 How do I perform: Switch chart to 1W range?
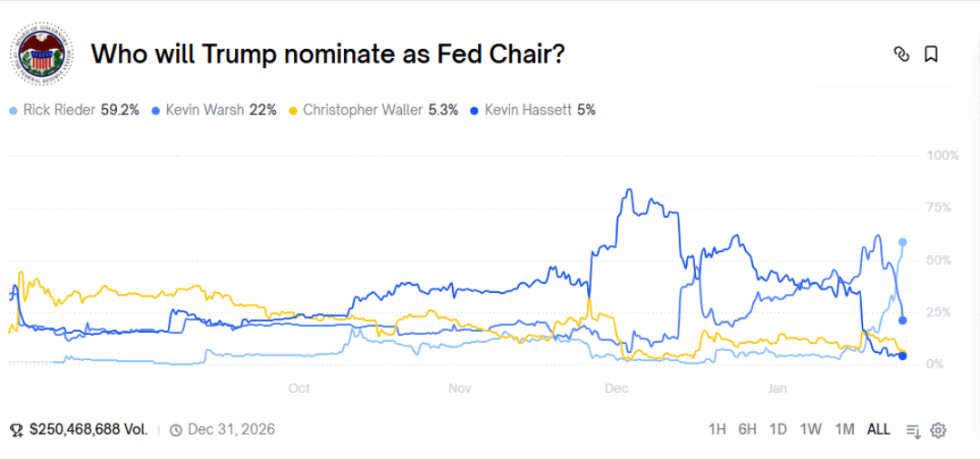pos(810,429)
